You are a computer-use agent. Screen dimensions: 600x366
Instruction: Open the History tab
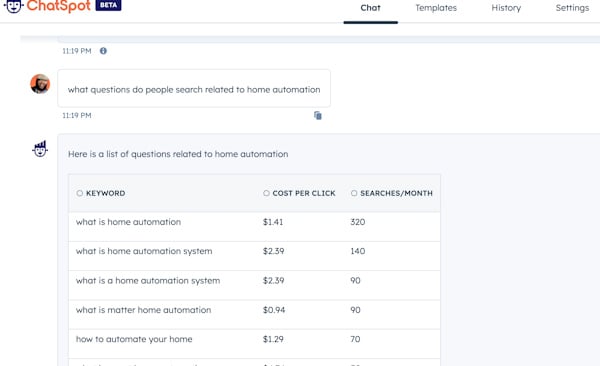coord(506,8)
